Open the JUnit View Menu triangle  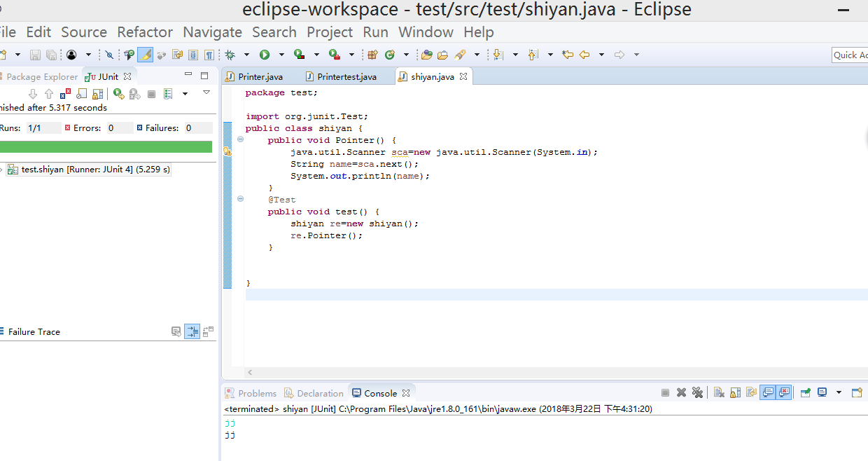point(206,92)
